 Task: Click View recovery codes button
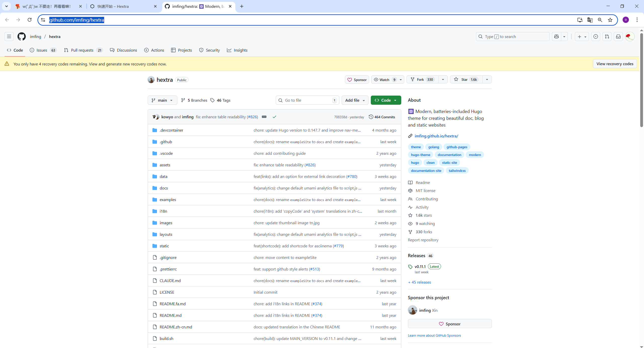[x=615, y=64]
